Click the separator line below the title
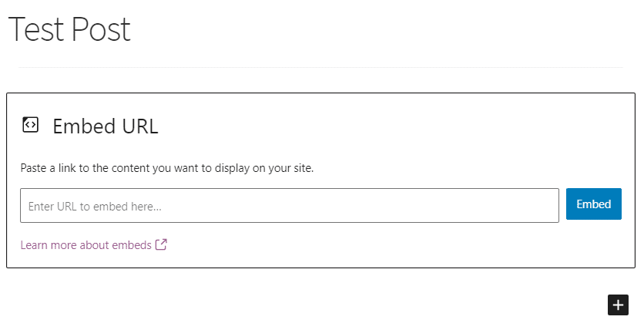 [320, 67]
